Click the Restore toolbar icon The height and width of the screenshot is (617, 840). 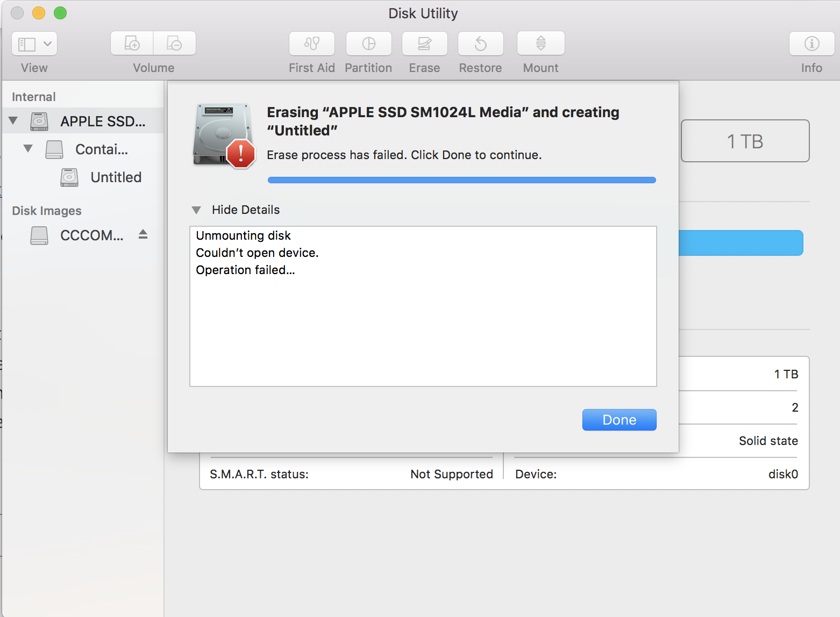click(x=481, y=44)
